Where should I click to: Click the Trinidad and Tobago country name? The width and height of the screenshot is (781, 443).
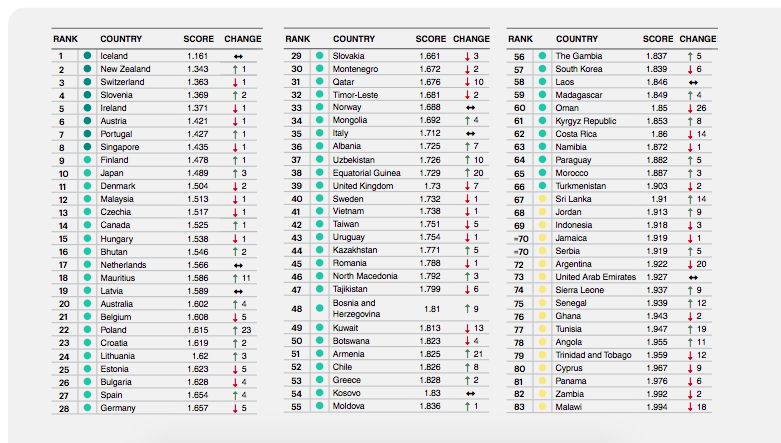tap(593, 355)
